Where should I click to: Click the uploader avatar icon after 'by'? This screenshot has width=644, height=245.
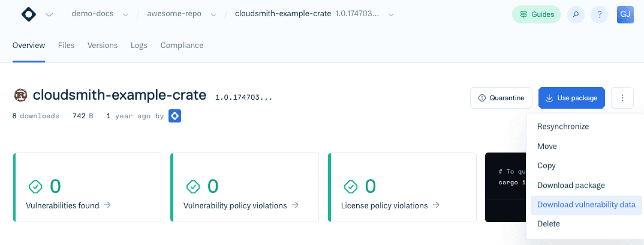[175, 116]
